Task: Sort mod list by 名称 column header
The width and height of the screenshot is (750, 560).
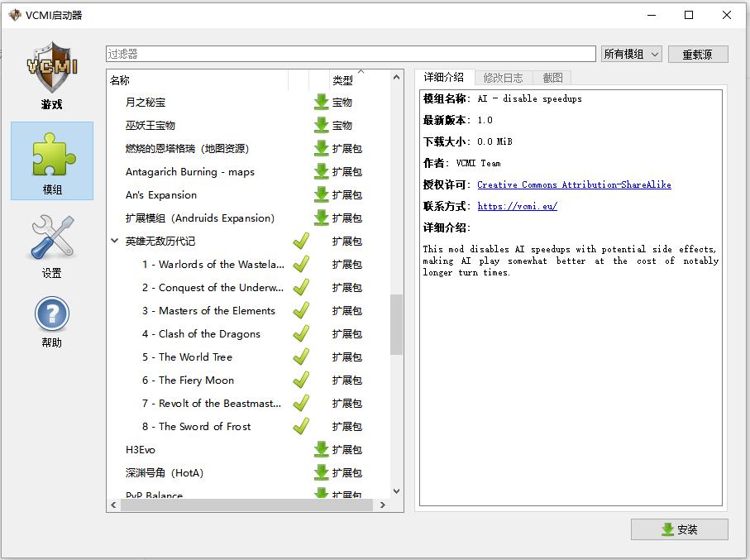Action: [198, 80]
